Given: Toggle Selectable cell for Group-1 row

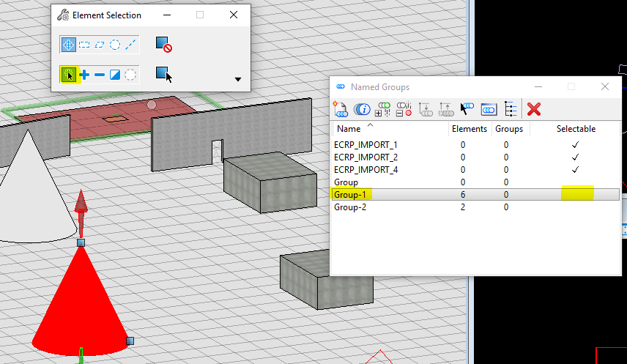Looking at the screenshot, I should point(577,193).
